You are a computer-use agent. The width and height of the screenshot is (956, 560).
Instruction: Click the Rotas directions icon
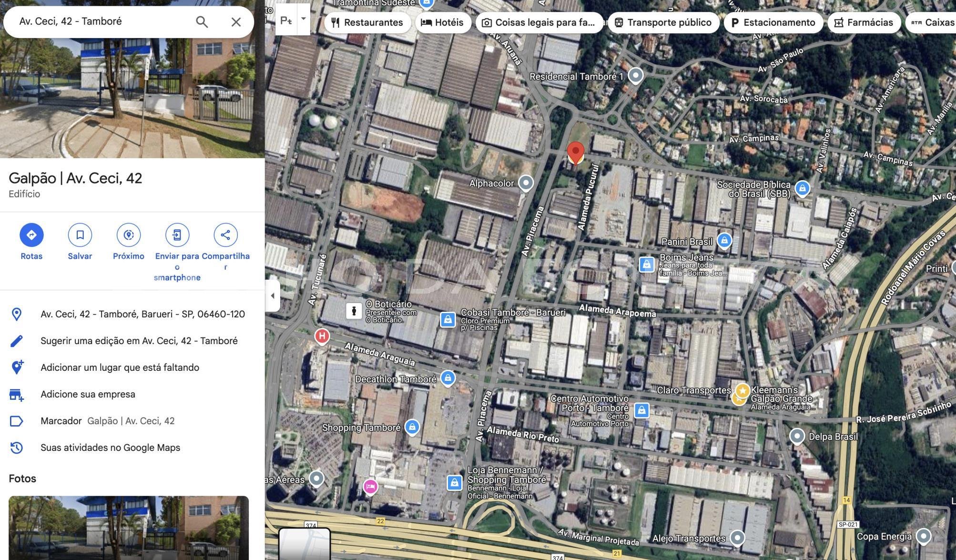click(x=31, y=235)
